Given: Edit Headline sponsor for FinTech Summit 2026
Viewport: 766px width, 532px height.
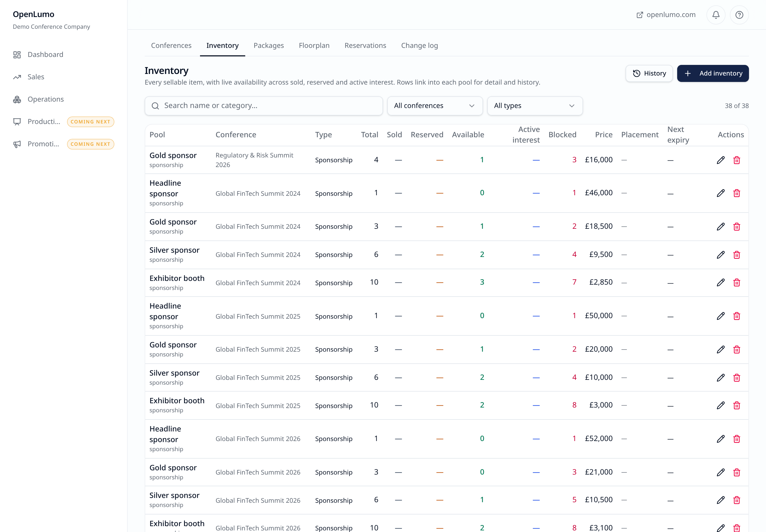Looking at the screenshot, I should (721, 439).
